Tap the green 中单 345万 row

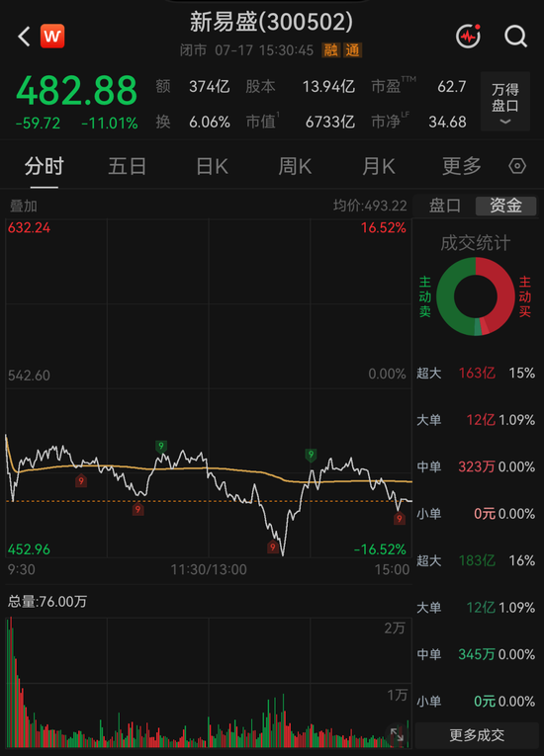coord(476,654)
